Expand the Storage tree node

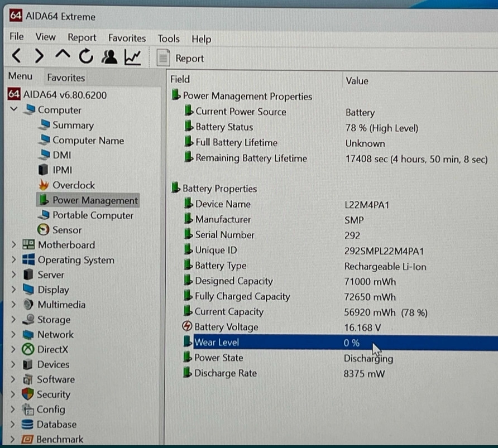tap(13, 320)
